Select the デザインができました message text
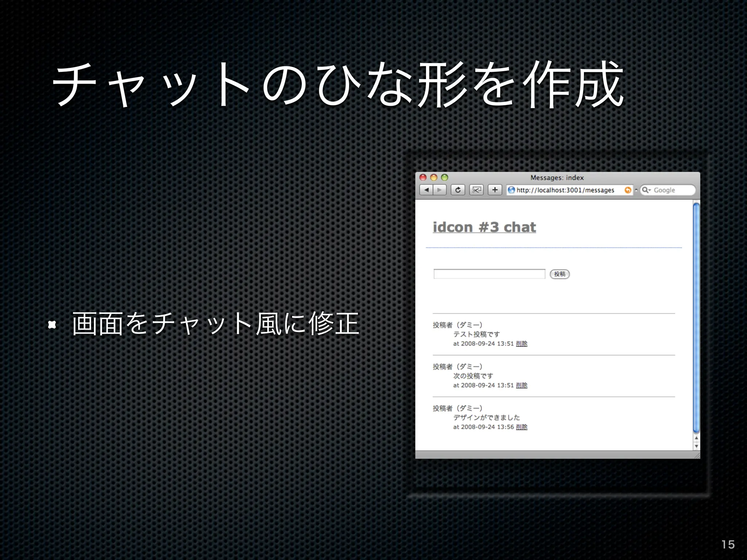This screenshot has width=747, height=560. coord(487,417)
